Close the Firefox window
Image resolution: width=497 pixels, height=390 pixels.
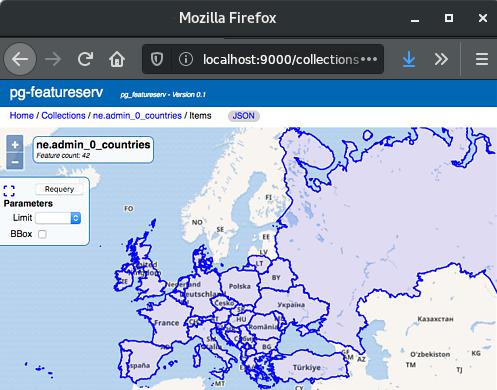click(x=483, y=18)
